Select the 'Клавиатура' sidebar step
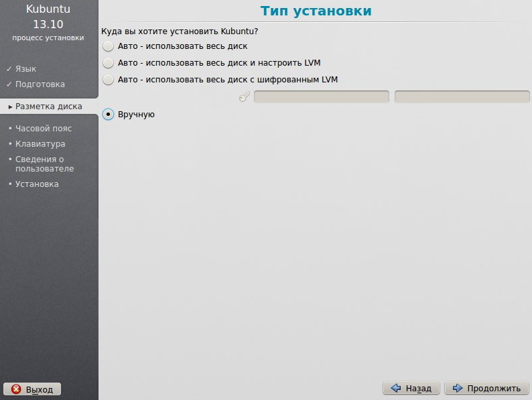Viewport: 532px width, 400px height. coord(40,144)
